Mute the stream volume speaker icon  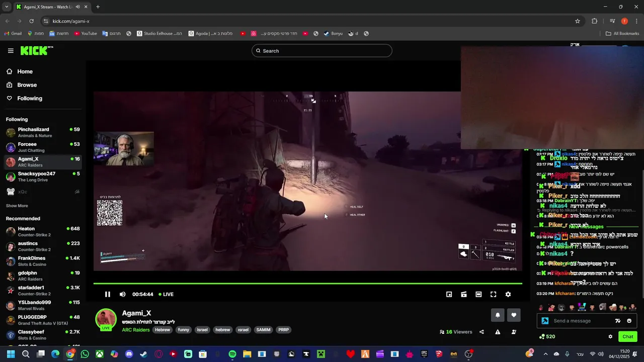pyautogui.click(x=122, y=295)
